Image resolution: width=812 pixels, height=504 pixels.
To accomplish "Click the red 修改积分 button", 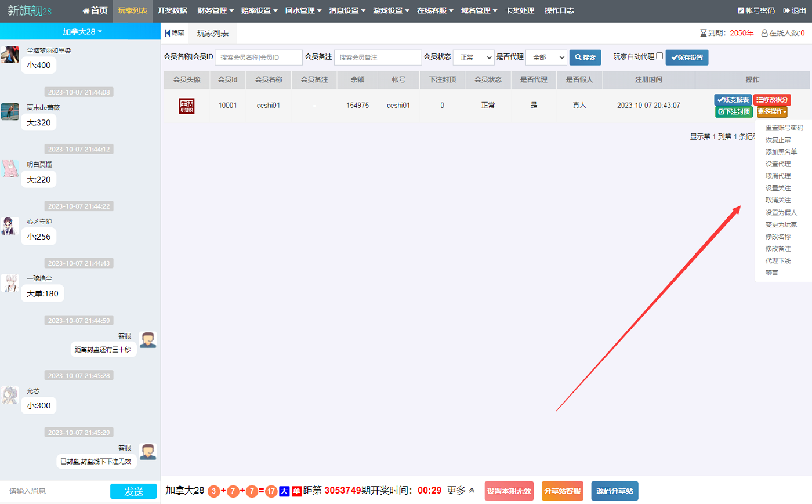I will (x=772, y=100).
